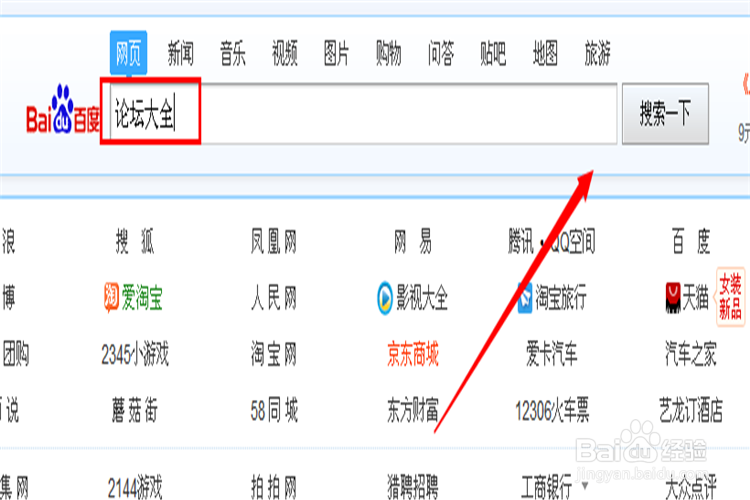The width and height of the screenshot is (750, 500).
Task: Focus the search box containing 论坛大全
Action: [364, 114]
